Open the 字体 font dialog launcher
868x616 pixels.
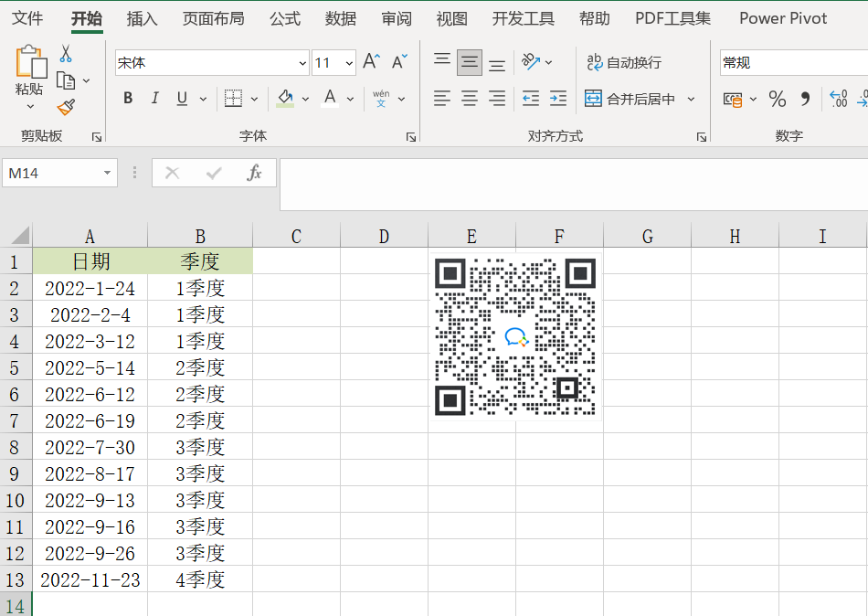point(411,137)
